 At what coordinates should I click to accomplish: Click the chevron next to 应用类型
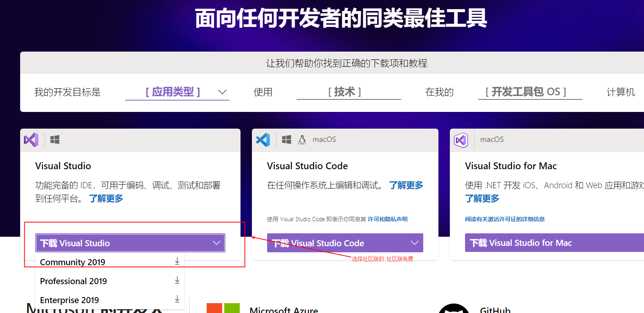(x=222, y=92)
